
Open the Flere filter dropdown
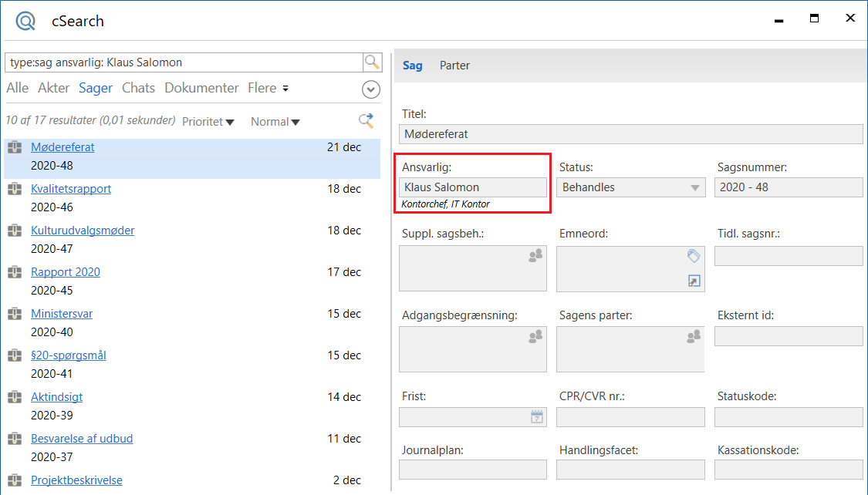(x=268, y=89)
